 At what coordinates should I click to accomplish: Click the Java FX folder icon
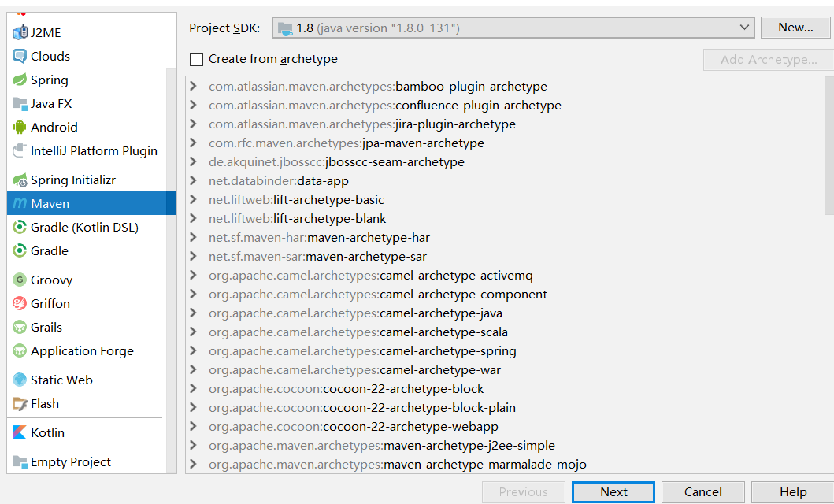click(20, 104)
